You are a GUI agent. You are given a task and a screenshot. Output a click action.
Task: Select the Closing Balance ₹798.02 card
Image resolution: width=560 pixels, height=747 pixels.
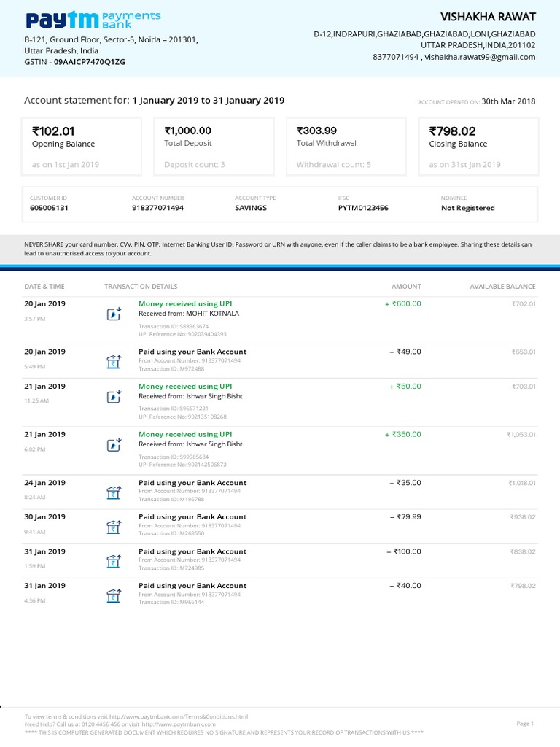click(x=479, y=147)
